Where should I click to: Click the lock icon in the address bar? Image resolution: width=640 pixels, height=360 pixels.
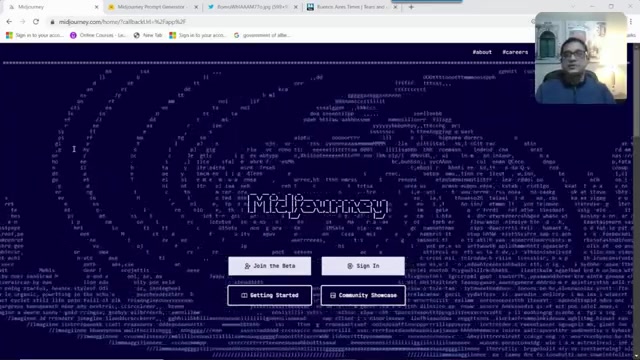(x=52, y=22)
